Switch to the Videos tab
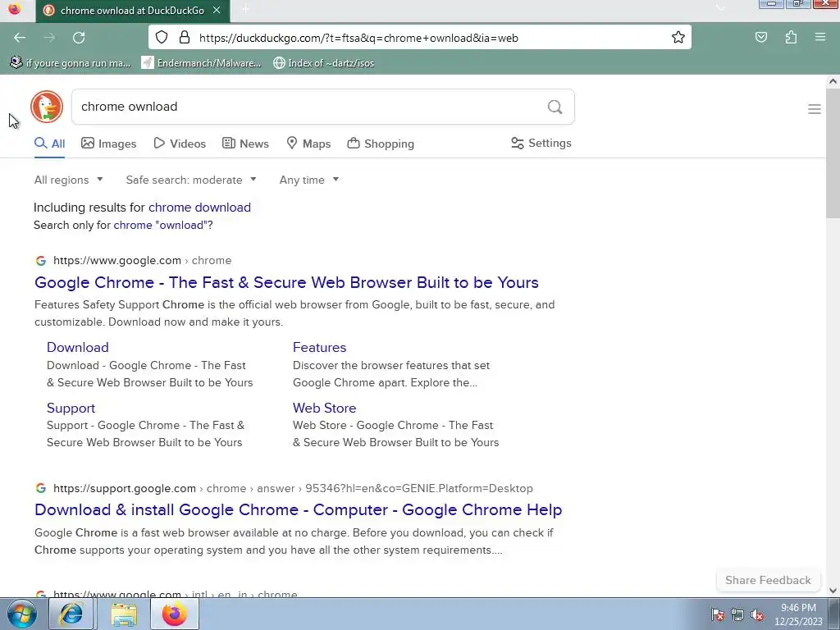This screenshot has height=630, width=840. click(180, 144)
